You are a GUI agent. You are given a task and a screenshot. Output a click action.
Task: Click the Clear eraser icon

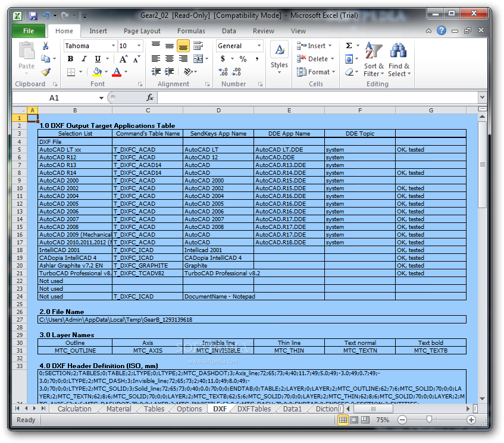tap(349, 72)
